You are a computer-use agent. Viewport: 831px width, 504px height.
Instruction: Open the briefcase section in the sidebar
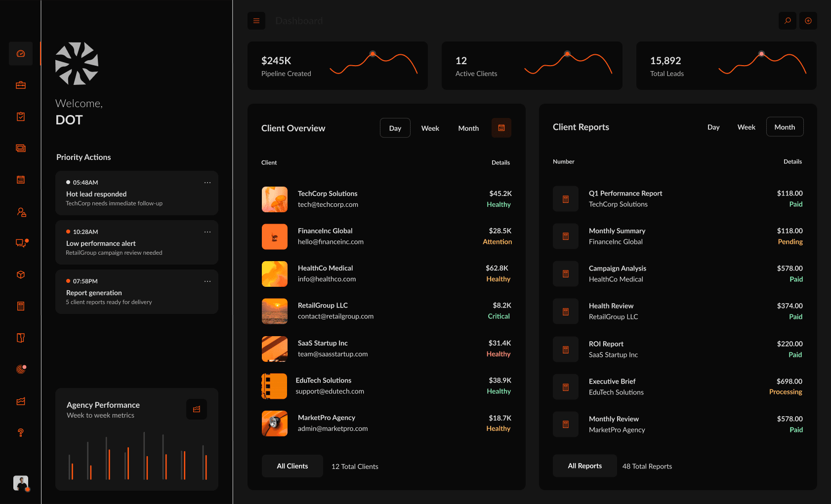(x=20, y=84)
